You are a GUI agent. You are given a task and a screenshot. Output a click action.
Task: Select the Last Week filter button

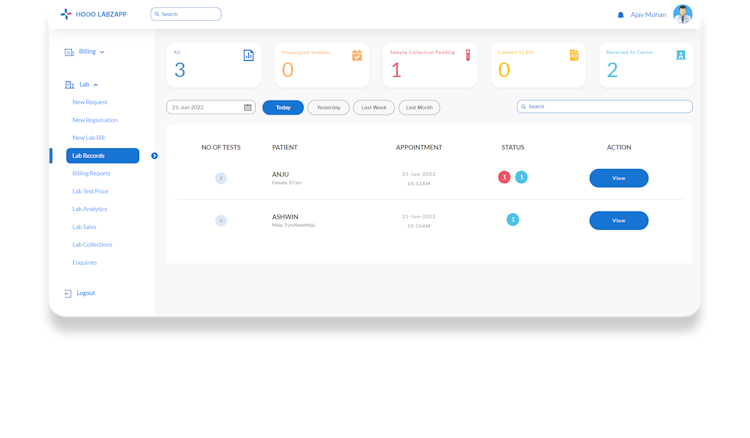374,108
